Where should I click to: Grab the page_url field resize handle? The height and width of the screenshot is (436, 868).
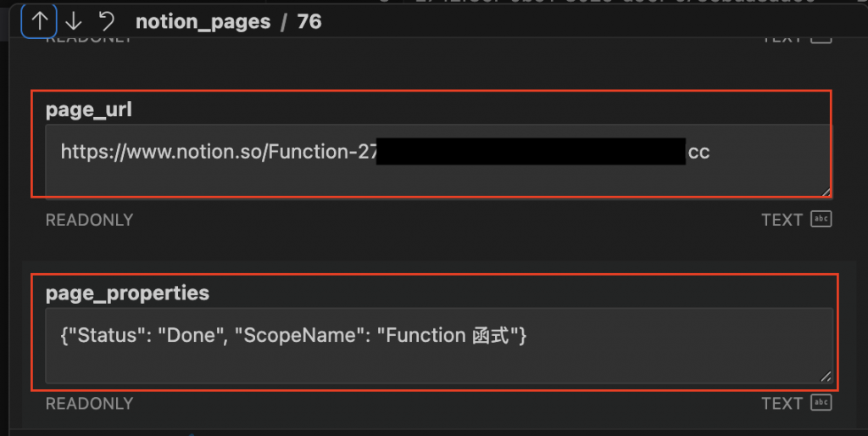[826, 192]
